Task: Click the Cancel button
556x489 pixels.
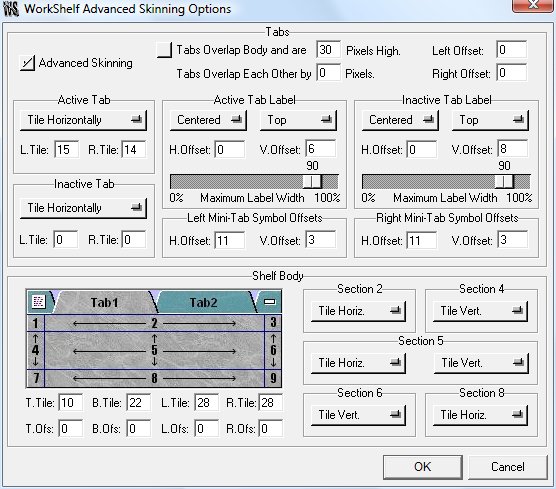Action: pos(508,467)
